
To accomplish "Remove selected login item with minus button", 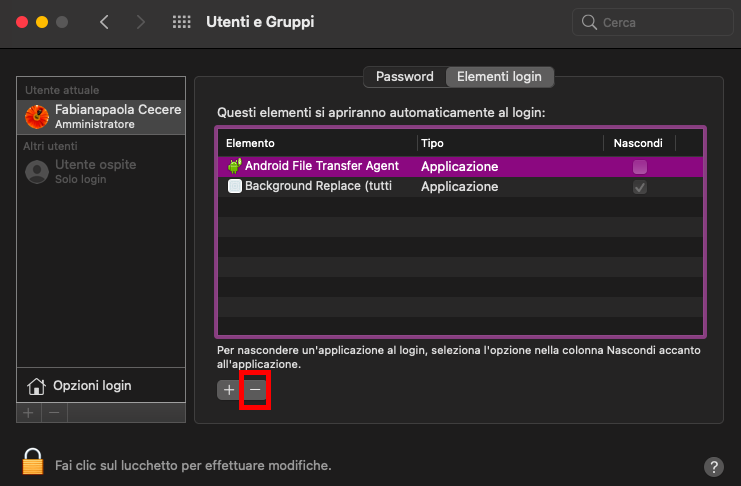I will (x=255, y=390).
